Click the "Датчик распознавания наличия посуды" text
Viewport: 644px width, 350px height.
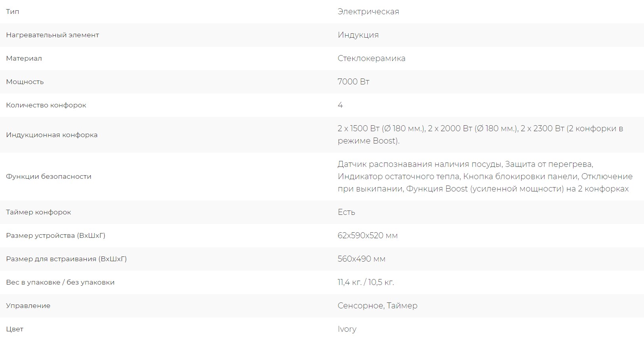point(420,164)
